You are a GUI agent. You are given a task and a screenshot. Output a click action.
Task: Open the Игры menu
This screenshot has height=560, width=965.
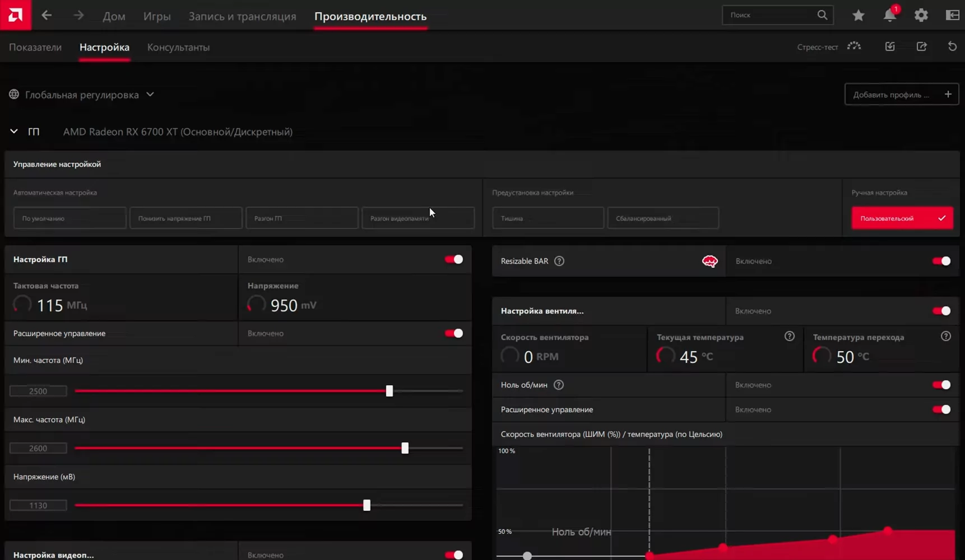coord(157,16)
